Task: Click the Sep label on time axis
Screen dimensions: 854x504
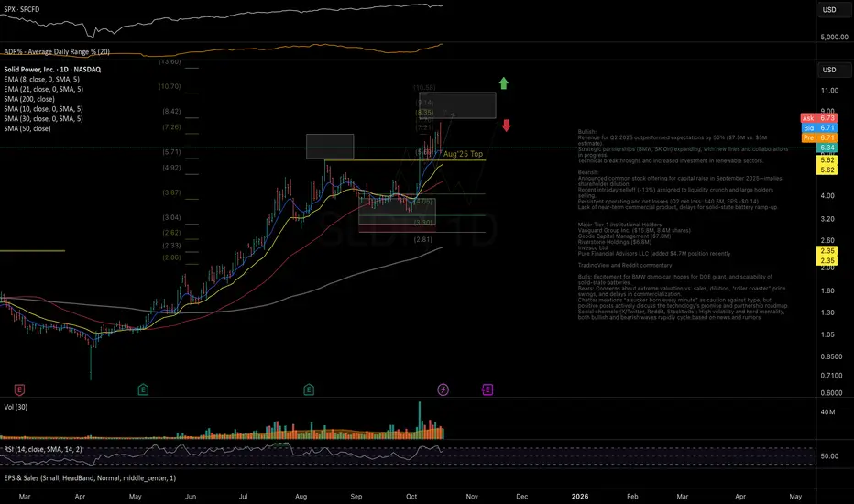Action: click(356, 497)
